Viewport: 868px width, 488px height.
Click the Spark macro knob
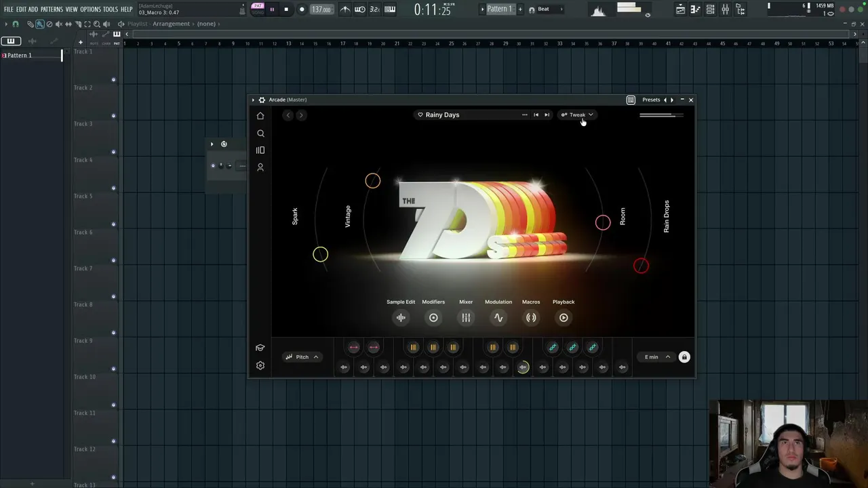click(320, 254)
